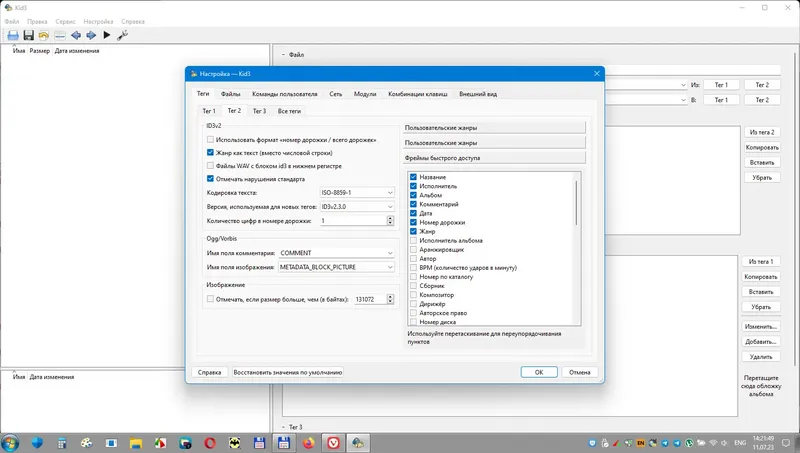Select the «Тег 3» sub-tab
800x453 pixels.
pos(259,111)
